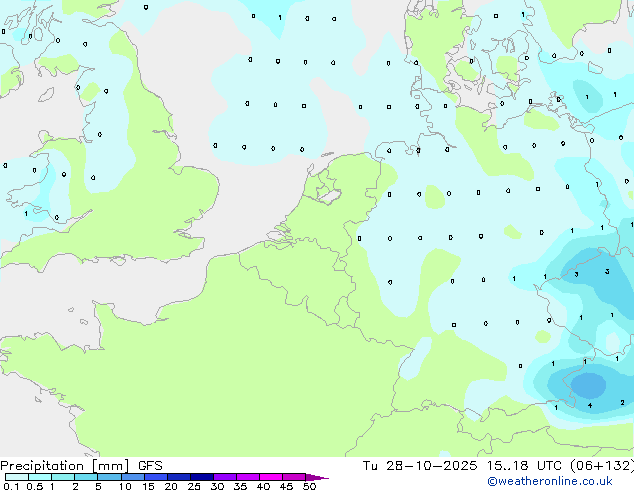Screen dimensions: 634x490
Task: Select the 0.1–0.5 mm palest legend swatch
Action: 17,477
